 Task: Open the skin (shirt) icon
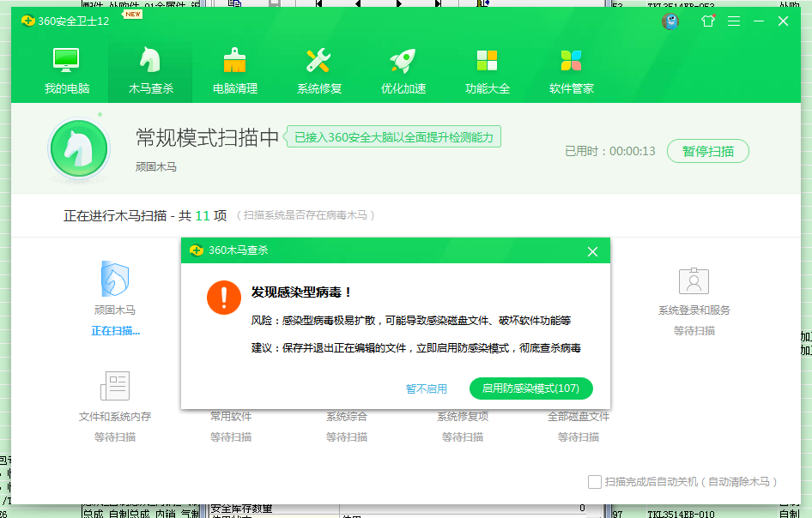(708, 21)
